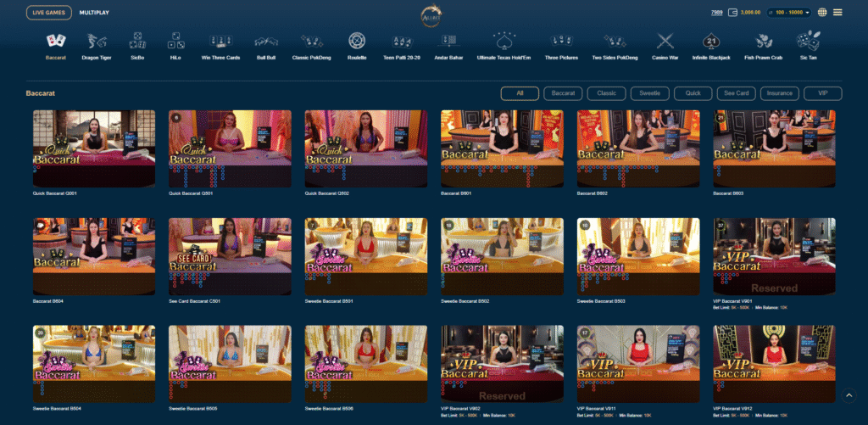Expand the 100 - 10000 bet limit dropdown
Image resolution: width=868 pixels, height=425 pixels.
click(788, 13)
